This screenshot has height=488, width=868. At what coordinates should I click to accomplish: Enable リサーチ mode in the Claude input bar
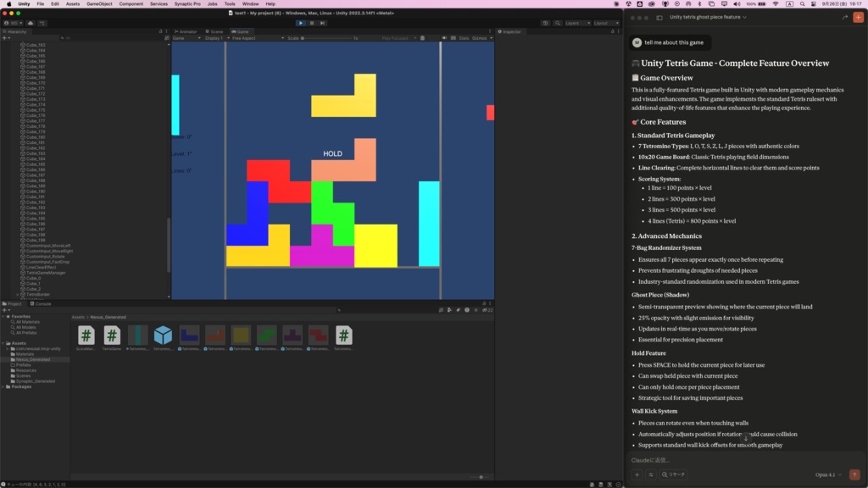[676, 475]
